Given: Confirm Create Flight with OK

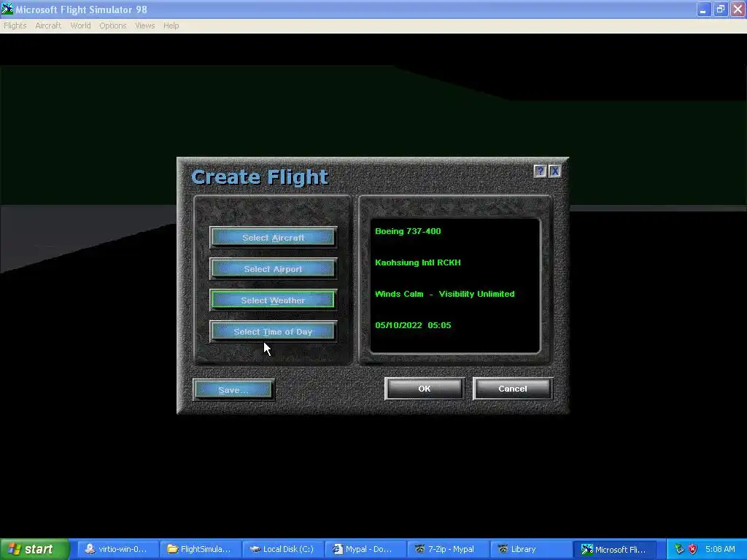Looking at the screenshot, I should pyautogui.click(x=425, y=389).
